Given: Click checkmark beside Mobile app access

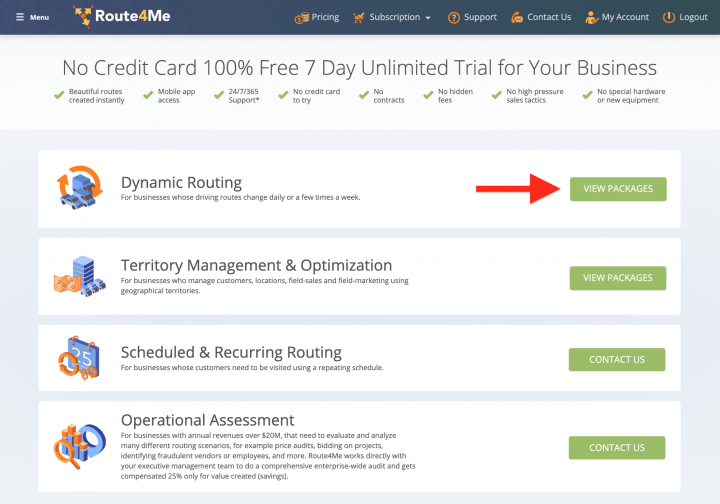Looking at the screenshot, I should point(148,95).
